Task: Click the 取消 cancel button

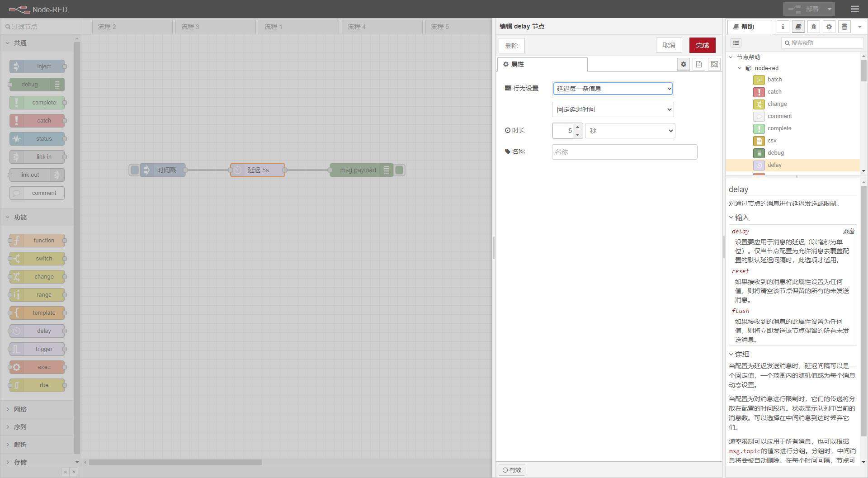Action: pos(669,45)
